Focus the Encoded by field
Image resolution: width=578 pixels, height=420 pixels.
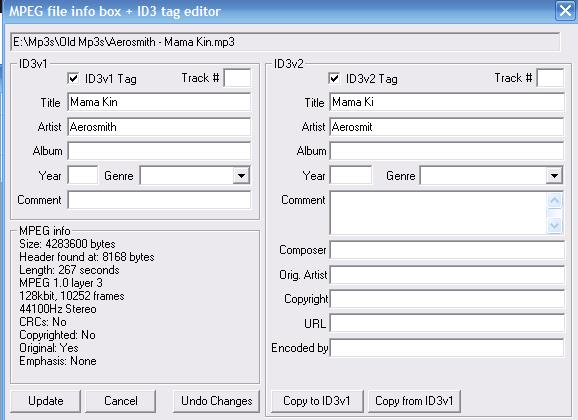coord(447,348)
